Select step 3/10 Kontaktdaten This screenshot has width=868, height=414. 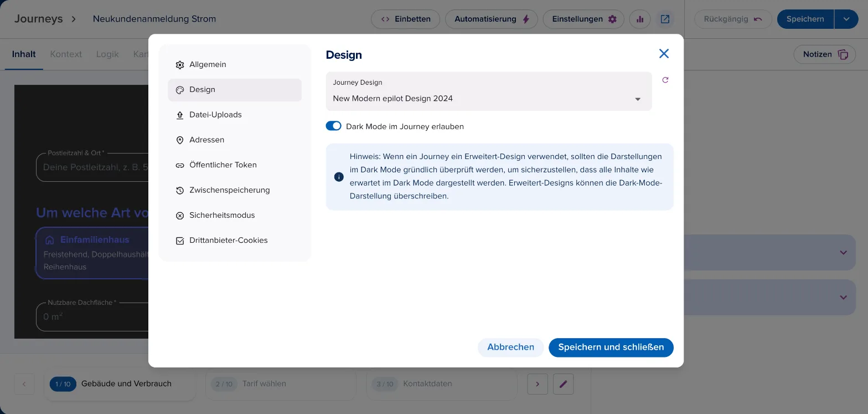[x=442, y=384]
